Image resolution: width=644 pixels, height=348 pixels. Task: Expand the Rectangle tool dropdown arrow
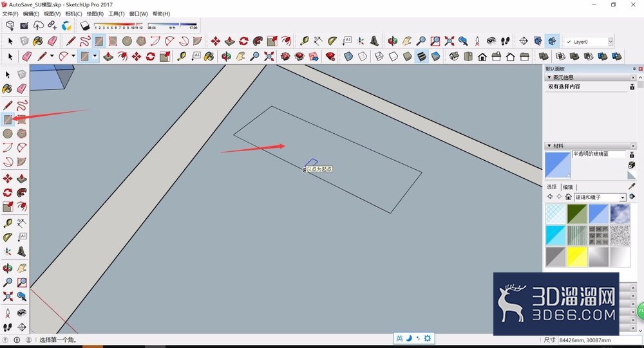tap(95, 56)
